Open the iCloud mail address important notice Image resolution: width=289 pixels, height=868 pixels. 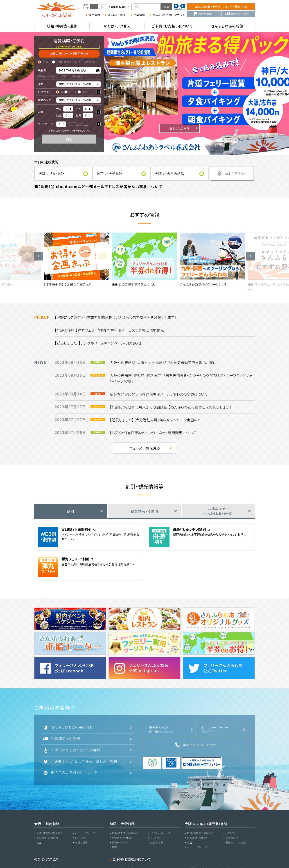[98, 187]
